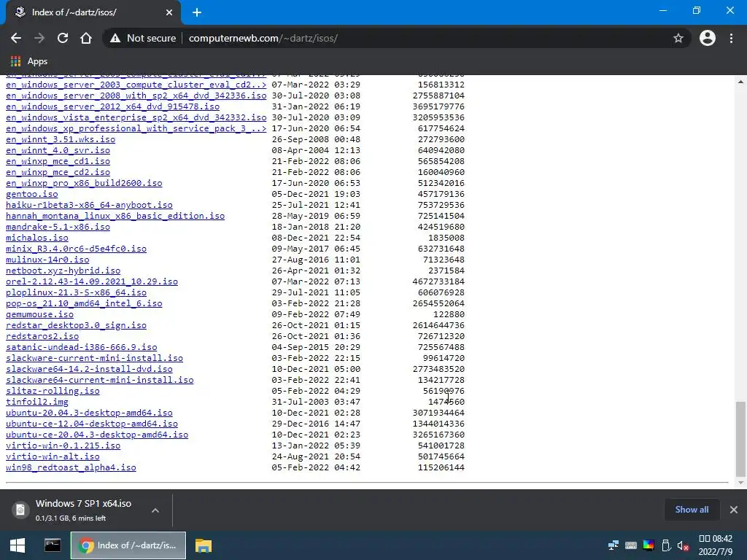Download en_winxp_mce_cd2.iso
Screen dimensions: 747x560
pos(58,172)
